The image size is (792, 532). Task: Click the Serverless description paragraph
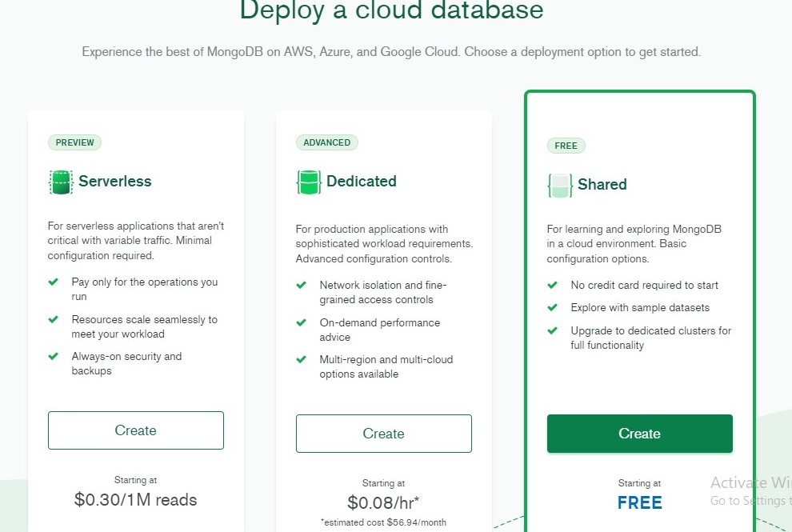click(x=136, y=241)
